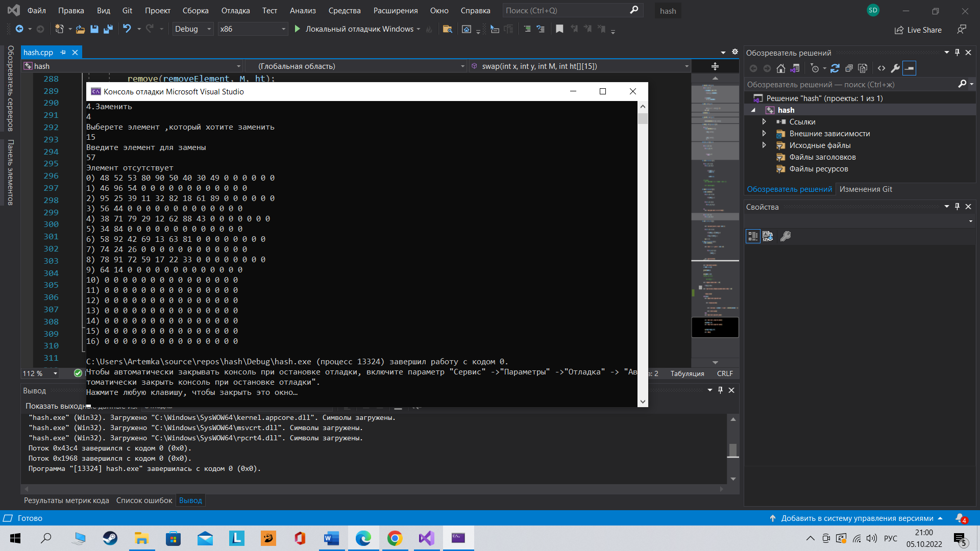Pin the hash.cpp tab

point(63,53)
